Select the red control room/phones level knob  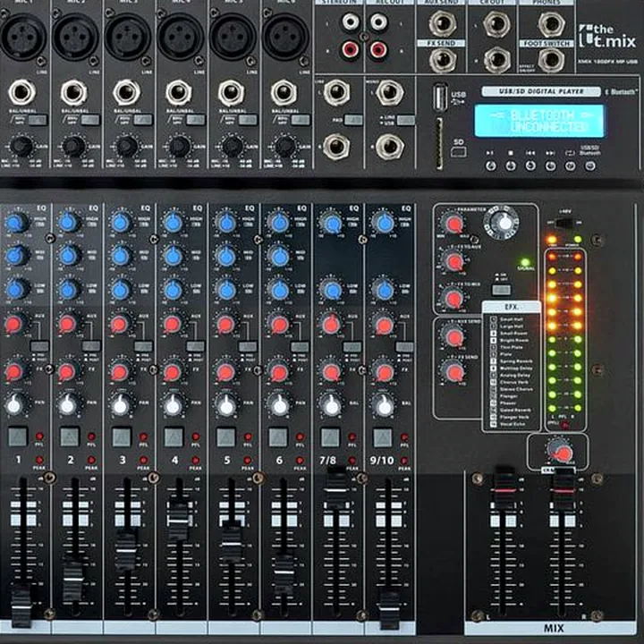[561, 452]
